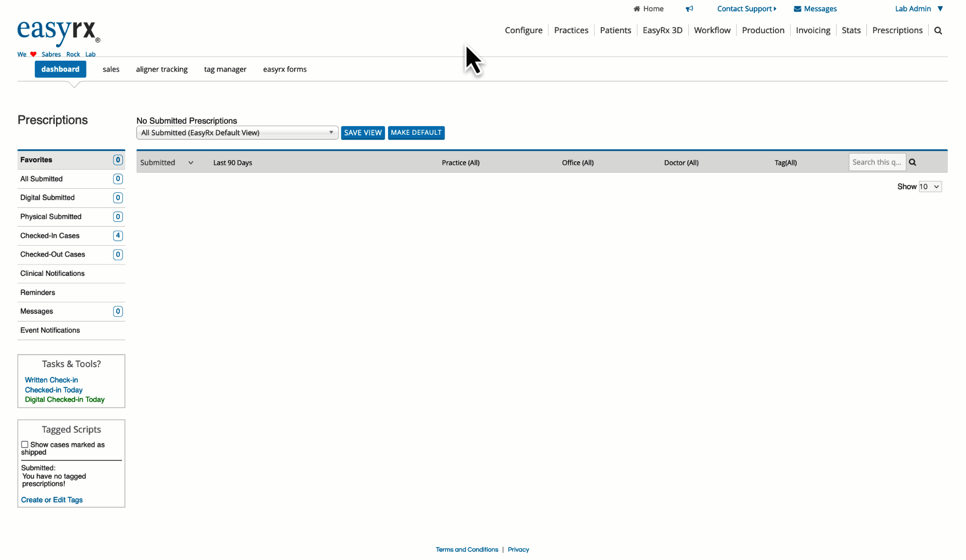This screenshot has height=560, width=966.
Task: Open the Doctor (All) filter
Action: pos(681,163)
